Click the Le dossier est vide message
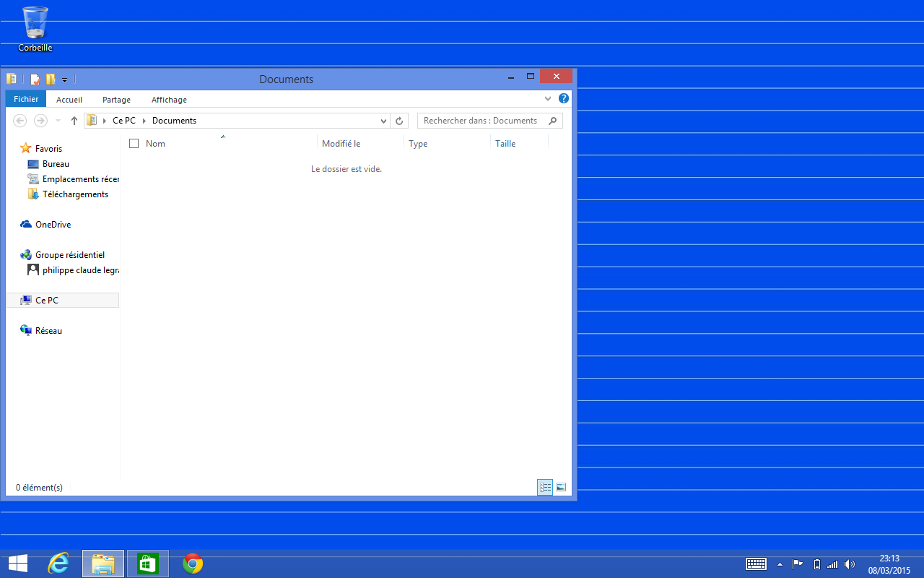Screen dimensions: 924x578 [x=346, y=169]
